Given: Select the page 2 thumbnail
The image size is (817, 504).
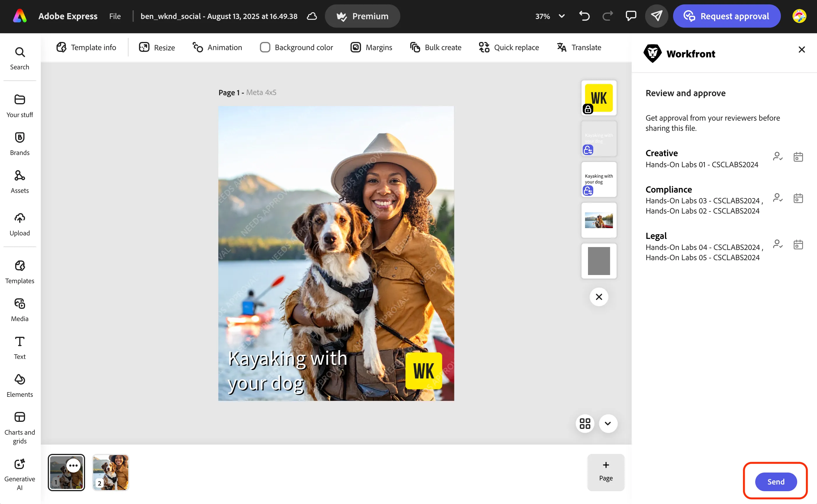Looking at the screenshot, I should pos(111,472).
